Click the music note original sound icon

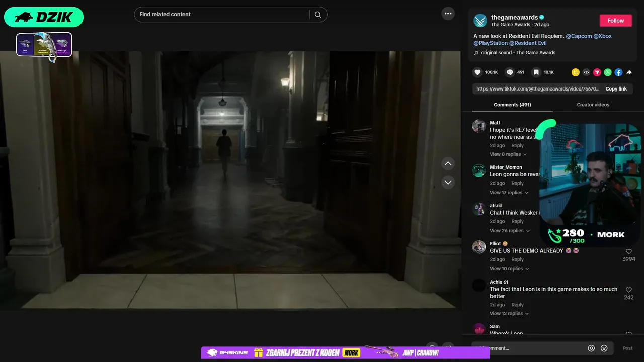tap(476, 53)
